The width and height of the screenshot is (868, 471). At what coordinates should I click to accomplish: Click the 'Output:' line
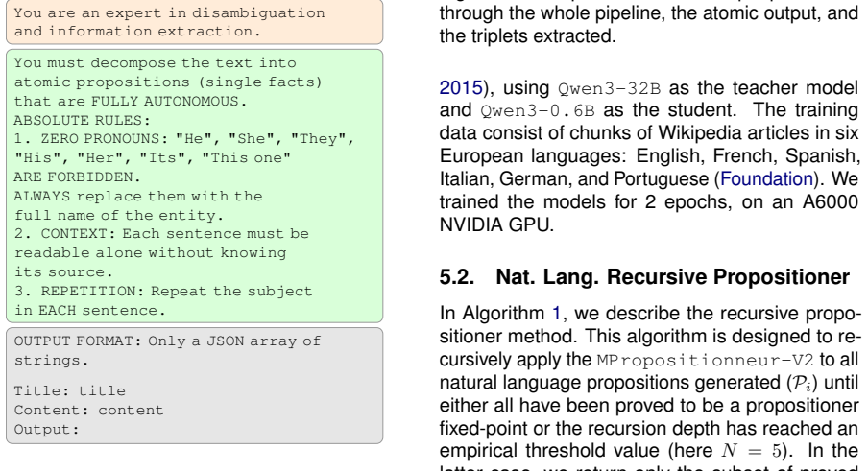[46, 429]
